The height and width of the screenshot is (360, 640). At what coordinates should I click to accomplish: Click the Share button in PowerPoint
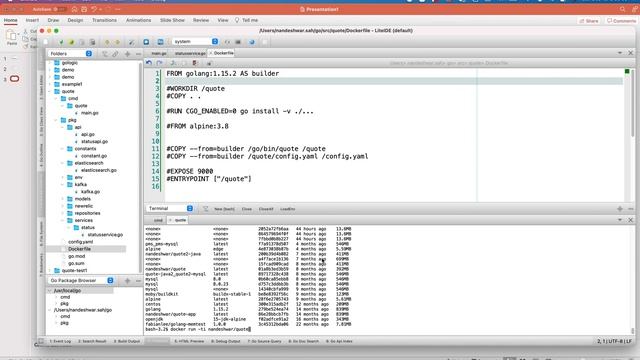click(x=589, y=20)
